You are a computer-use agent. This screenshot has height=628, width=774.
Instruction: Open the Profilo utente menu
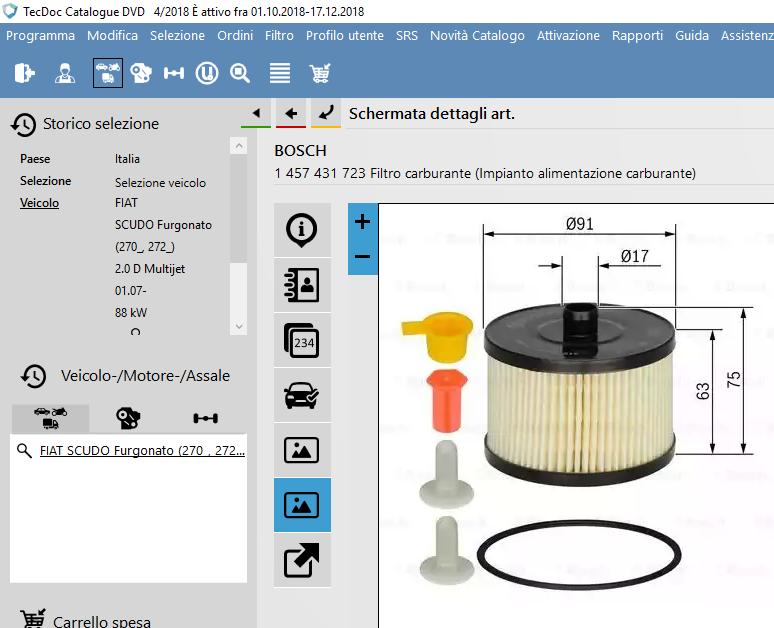(345, 36)
